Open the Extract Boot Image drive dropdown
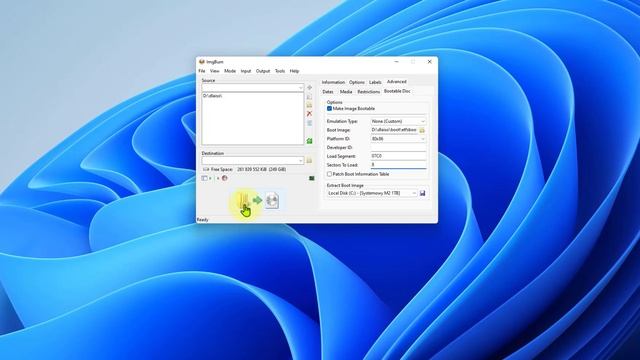This screenshot has width=640, height=360. tap(414, 193)
